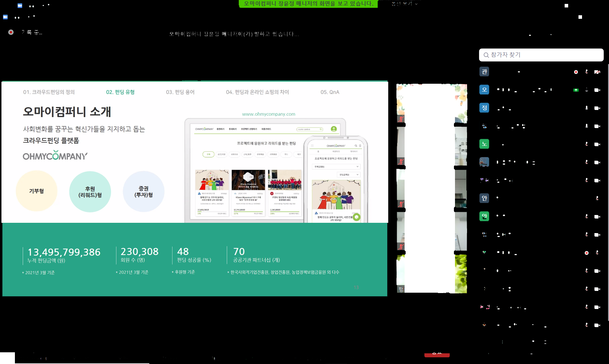Toggle microphone icon on 오 participant row

(587, 90)
